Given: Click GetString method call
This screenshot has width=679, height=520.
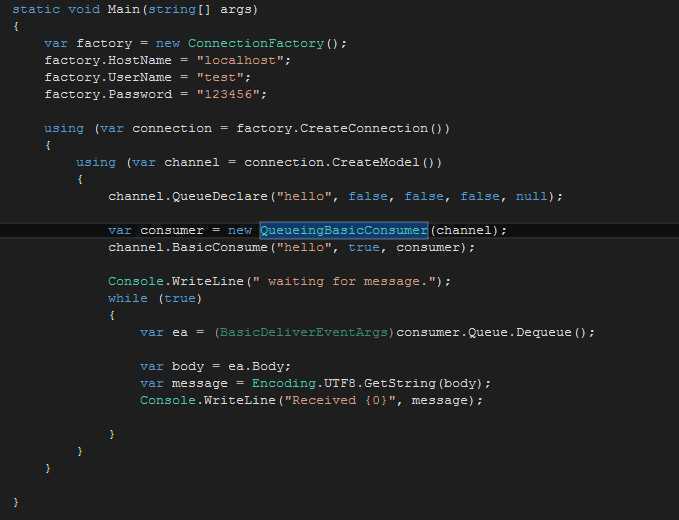Looking at the screenshot, I should [400, 383].
